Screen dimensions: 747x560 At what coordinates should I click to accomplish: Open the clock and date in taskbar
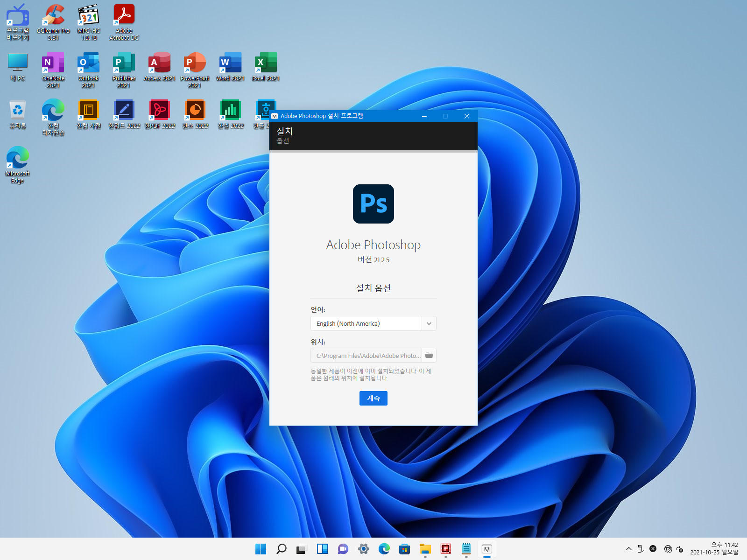click(714, 548)
